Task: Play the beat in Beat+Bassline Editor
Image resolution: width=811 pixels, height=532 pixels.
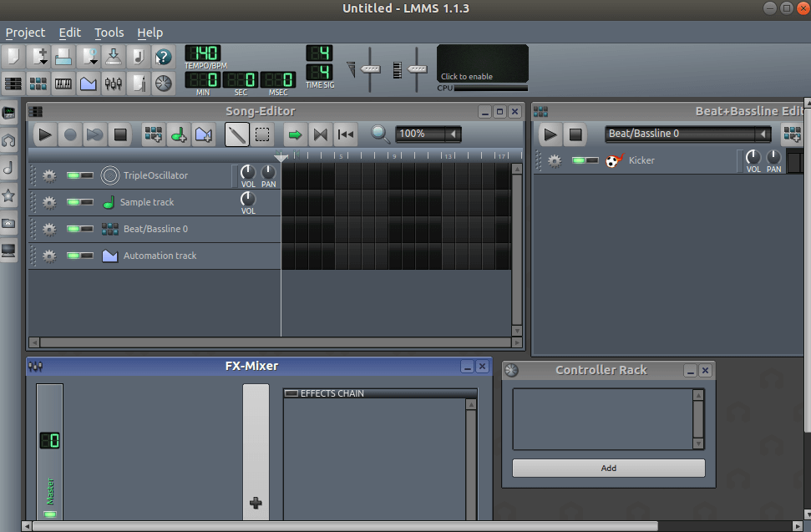Action: 550,135
